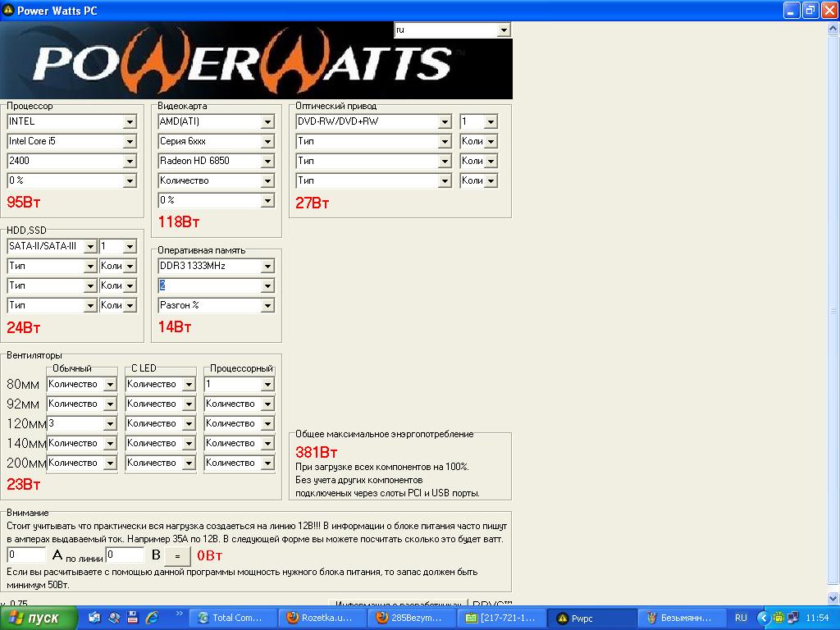The image size is (840, 630).
Task: Click the voltage input field before В
Action: click(126, 555)
